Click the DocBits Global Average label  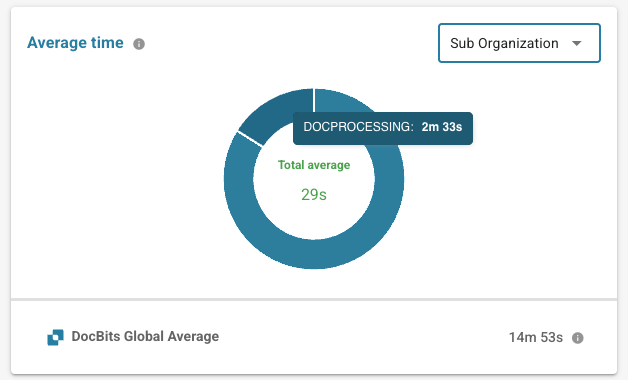145,336
